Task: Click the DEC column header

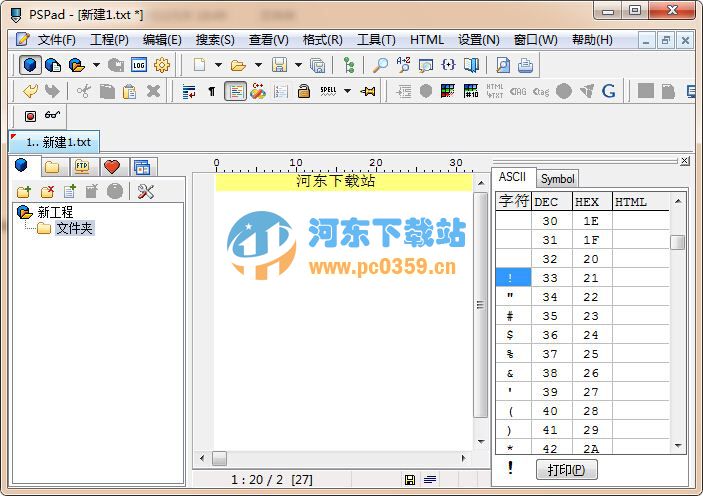Action: pos(551,202)
